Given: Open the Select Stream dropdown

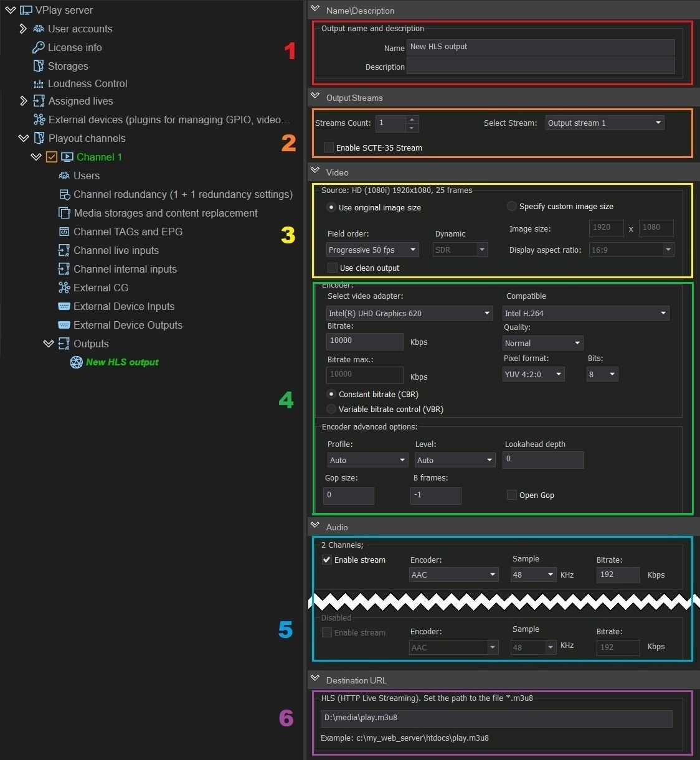Looking at the screenshot, I should [x=605, y=123].
